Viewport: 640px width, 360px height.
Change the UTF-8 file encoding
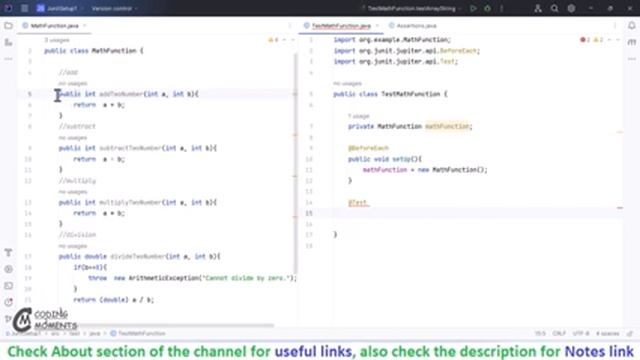(581, 333)
